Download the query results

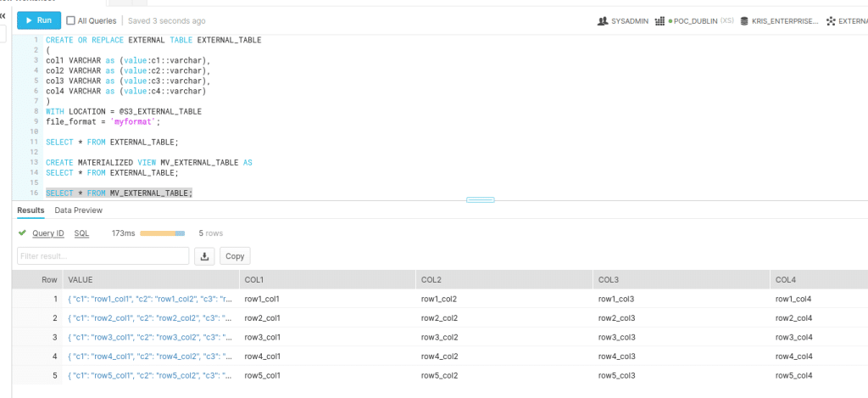coord(204,255)
